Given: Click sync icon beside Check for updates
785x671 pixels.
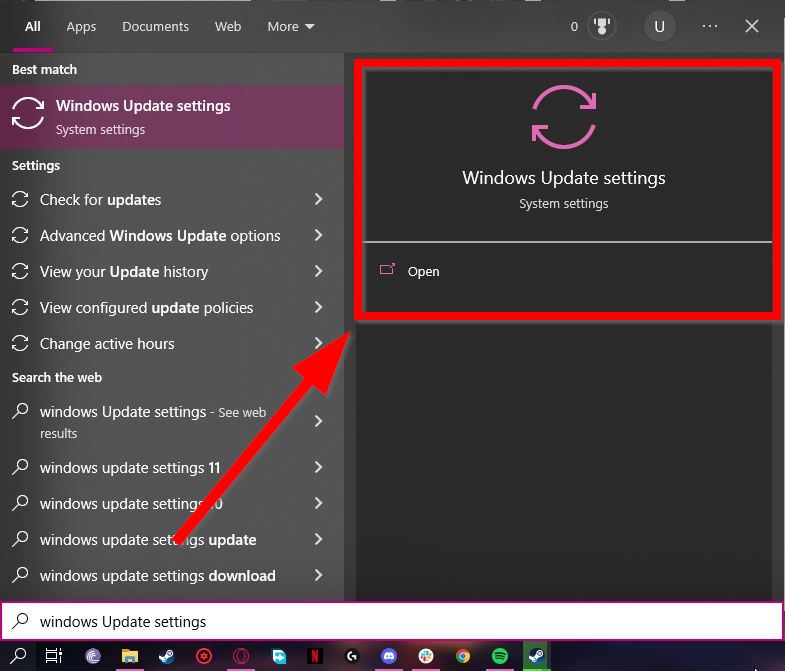Looking at the screenshot, I should pos(20,199).
